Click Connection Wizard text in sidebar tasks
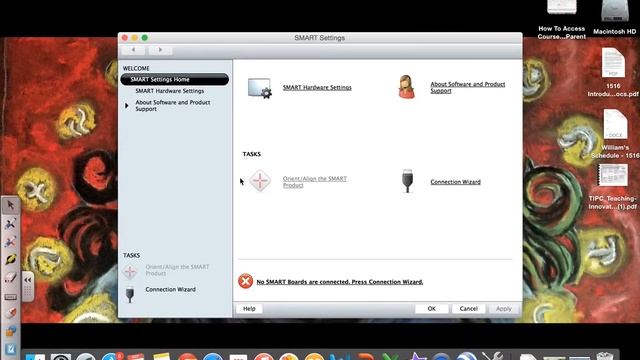Image resolution: width=640 pixels, height=360 pixels. [x=170, y=289]
